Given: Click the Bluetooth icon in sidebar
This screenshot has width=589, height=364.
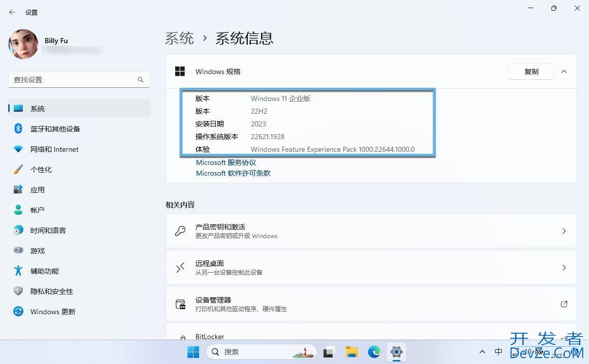Looking at the screenshot, I should (x=18, y=128).
